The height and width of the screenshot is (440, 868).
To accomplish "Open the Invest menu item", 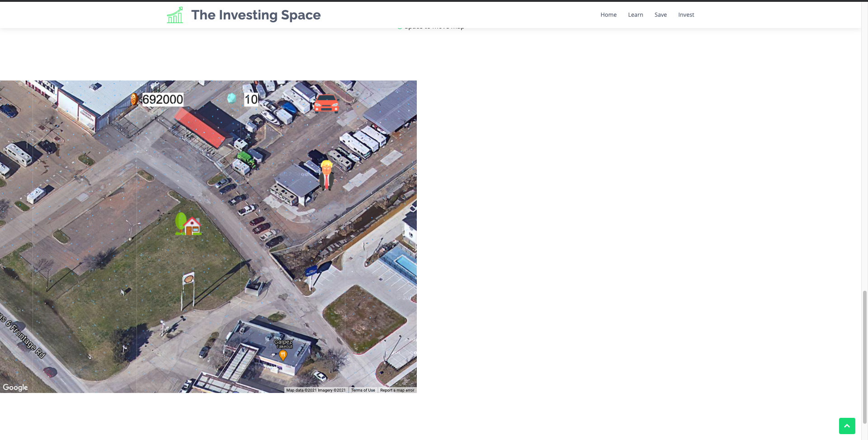I will coord(686,15).
